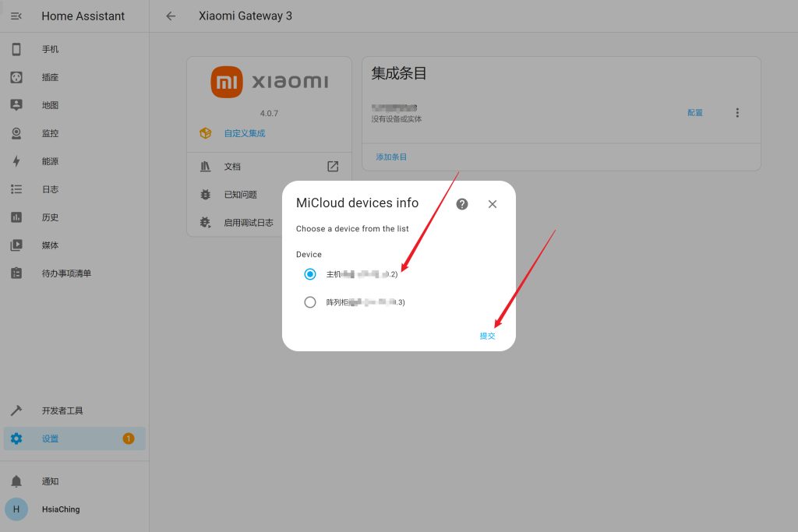Click the 没有设备或实体 text

397,119
